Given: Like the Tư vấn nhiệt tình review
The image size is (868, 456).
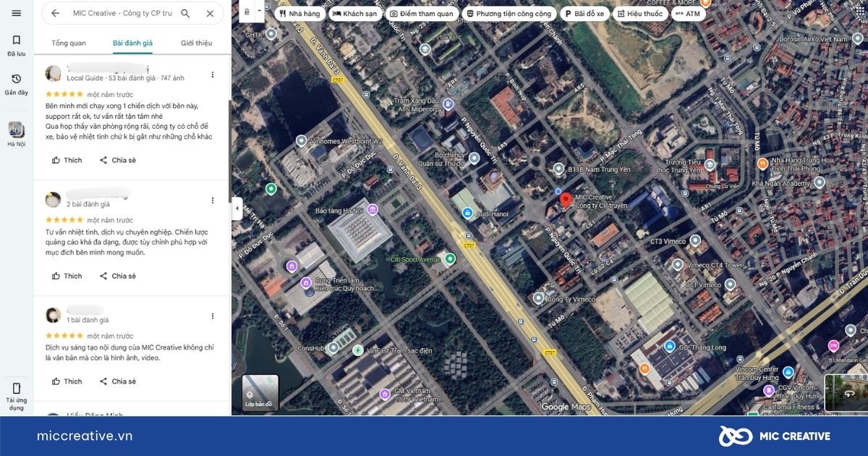Looking at the screenshot, I should (x=67, y=276).
